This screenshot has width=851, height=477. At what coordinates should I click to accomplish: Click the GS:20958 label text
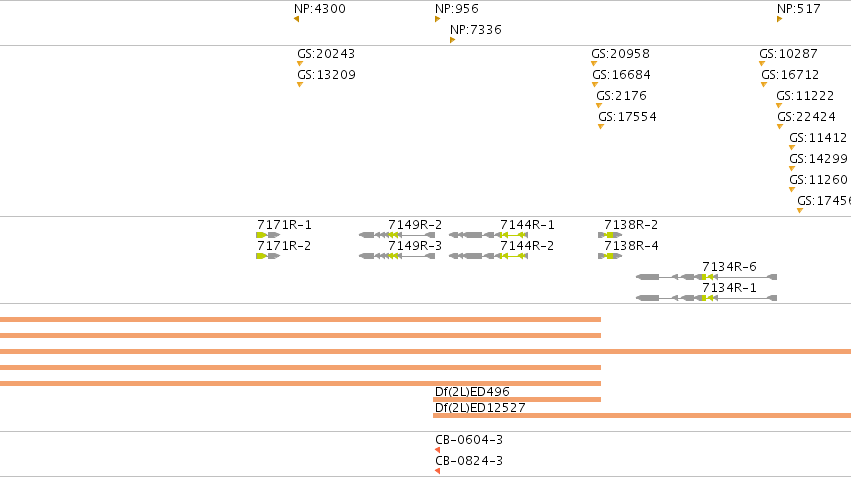(620, 54)
